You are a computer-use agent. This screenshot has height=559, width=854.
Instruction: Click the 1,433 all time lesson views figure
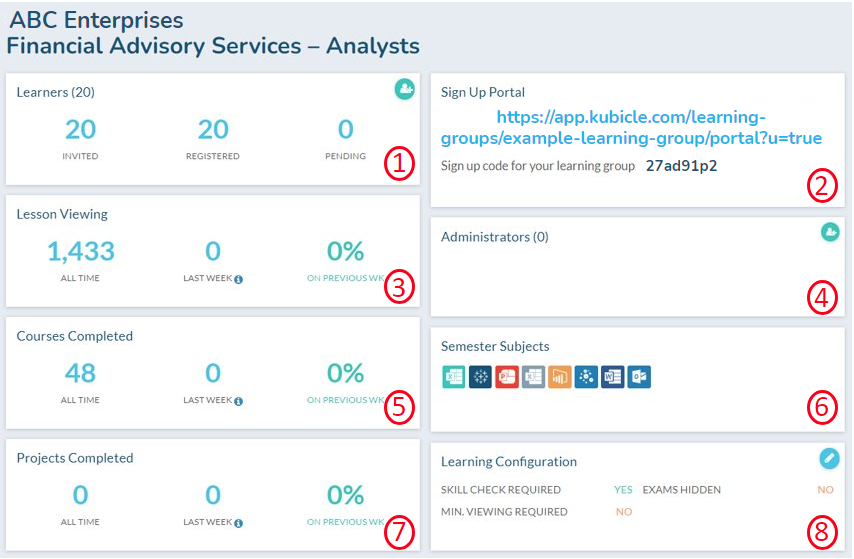80,251
